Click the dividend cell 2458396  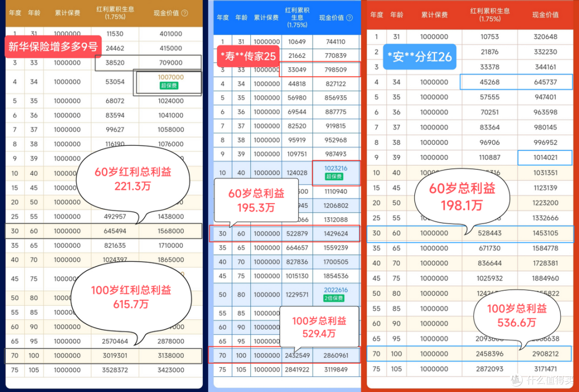coord(489,354)
